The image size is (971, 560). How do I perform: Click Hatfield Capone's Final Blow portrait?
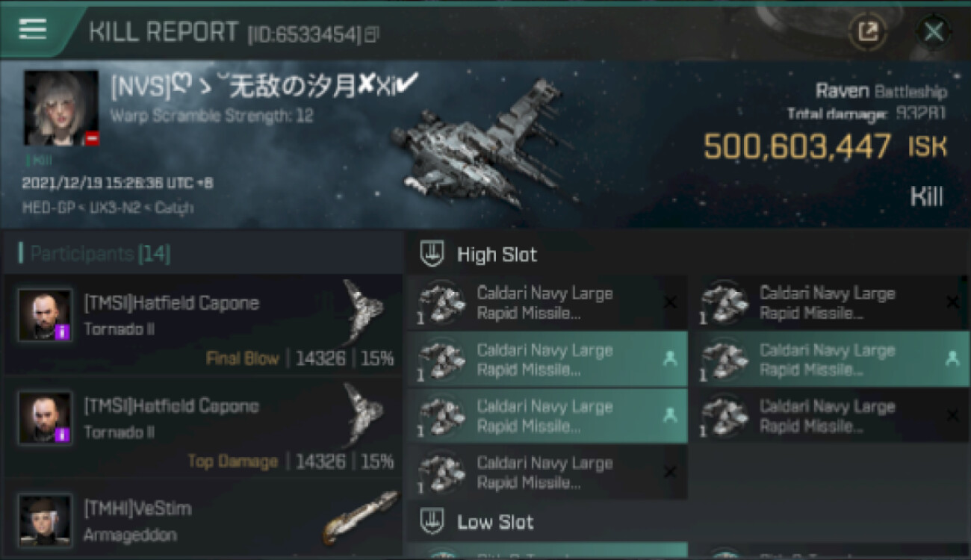tap(46, 315)
